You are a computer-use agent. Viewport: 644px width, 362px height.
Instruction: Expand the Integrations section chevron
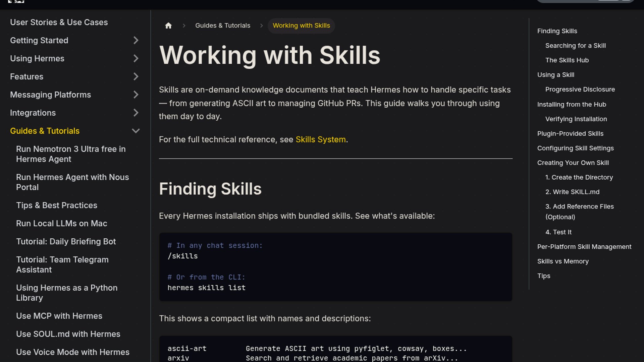pos(136,113)
